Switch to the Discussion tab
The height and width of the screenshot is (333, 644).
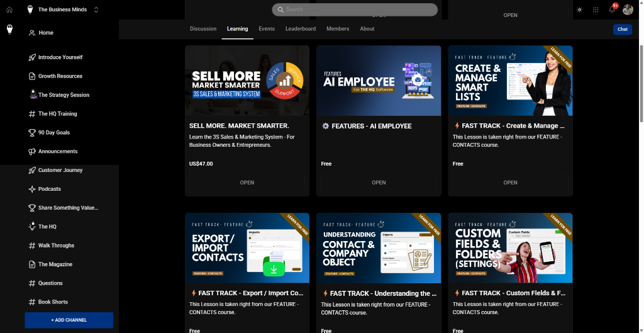[x=203, y=29]
